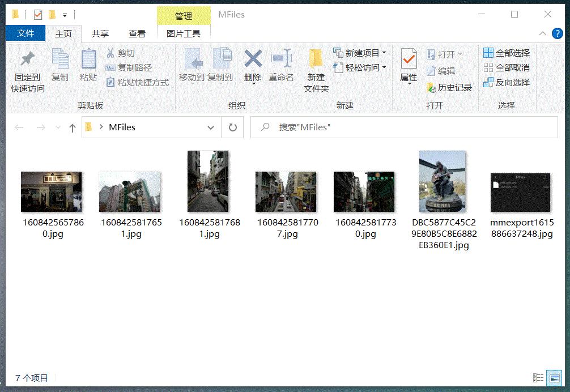Click the Forward navigation arrow

41,127
